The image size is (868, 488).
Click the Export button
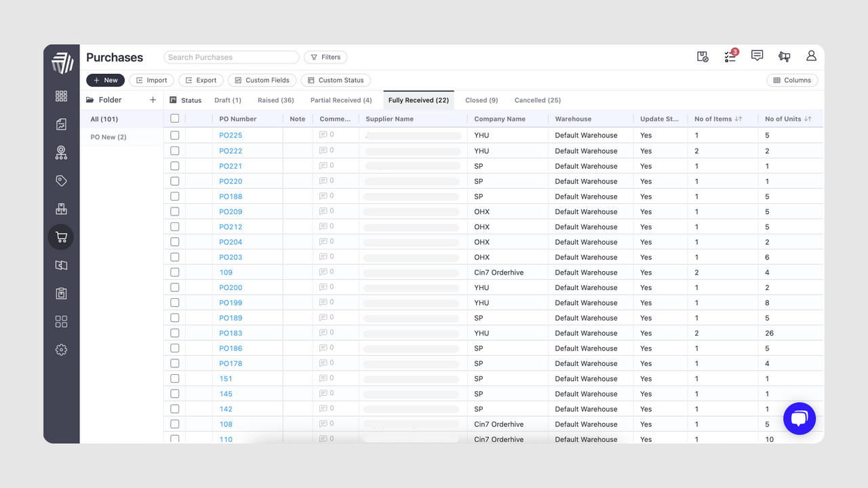201,80
